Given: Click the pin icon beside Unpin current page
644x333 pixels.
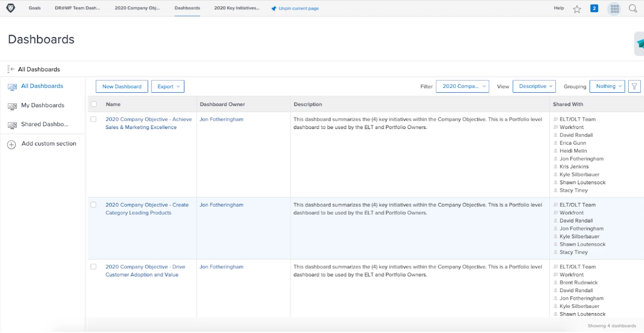Looking at the screenshot, I should point(274,9).
